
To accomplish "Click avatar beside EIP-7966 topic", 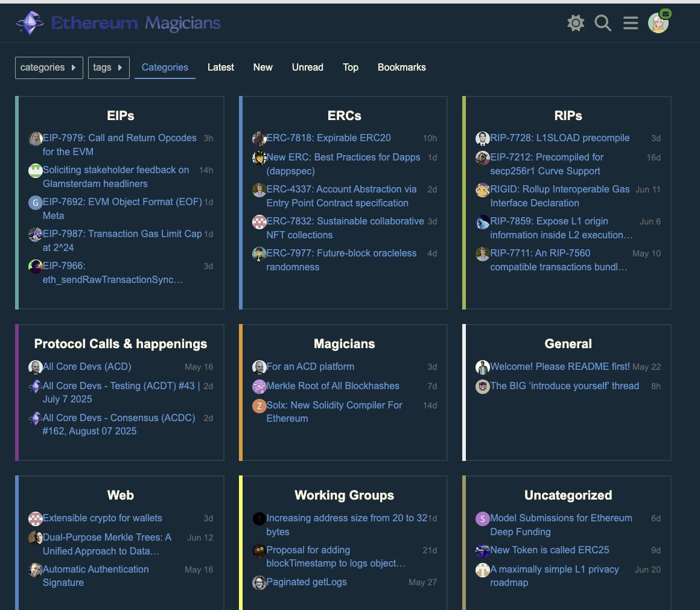I will [35, 267].
